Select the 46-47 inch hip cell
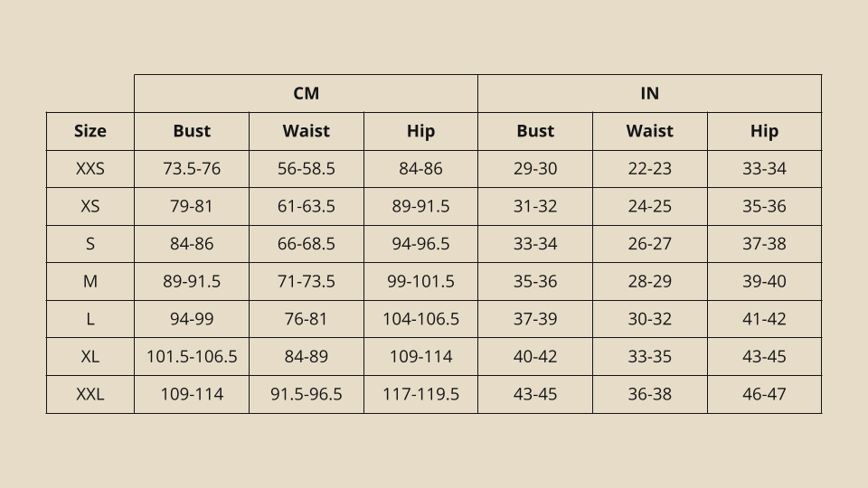The image size is (868, 488). 765,395
